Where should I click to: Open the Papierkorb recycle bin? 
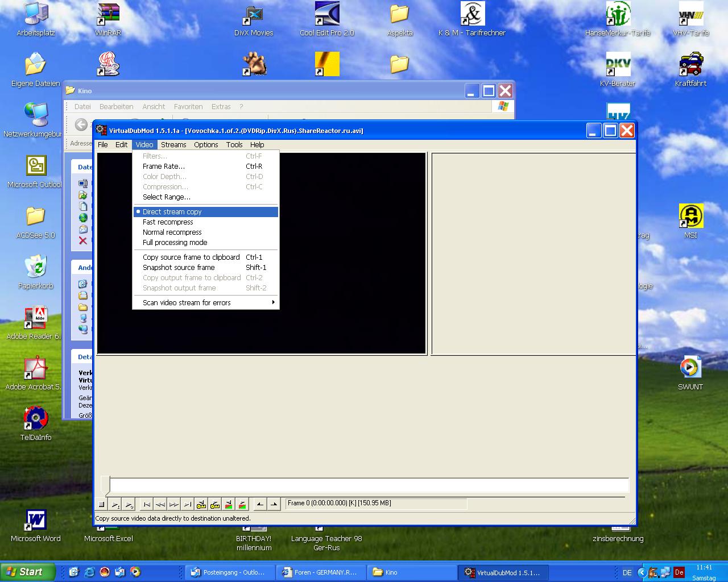click(36, 272)
